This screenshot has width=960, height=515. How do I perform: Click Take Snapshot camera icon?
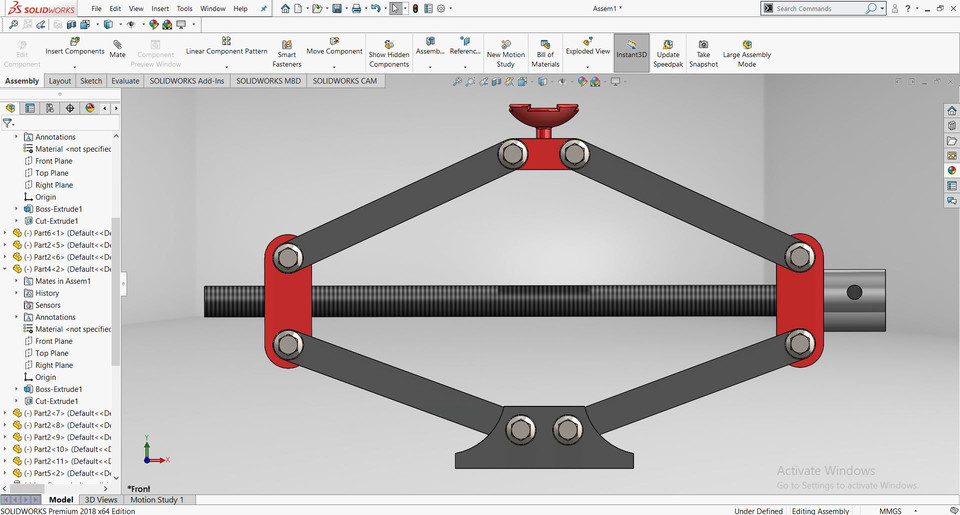[x=703, y=45]
